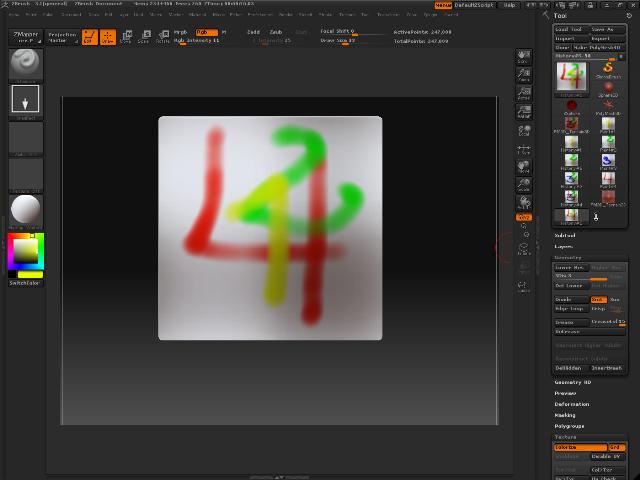
Task: Open the material sphere selector
Action: pos(26,210)
